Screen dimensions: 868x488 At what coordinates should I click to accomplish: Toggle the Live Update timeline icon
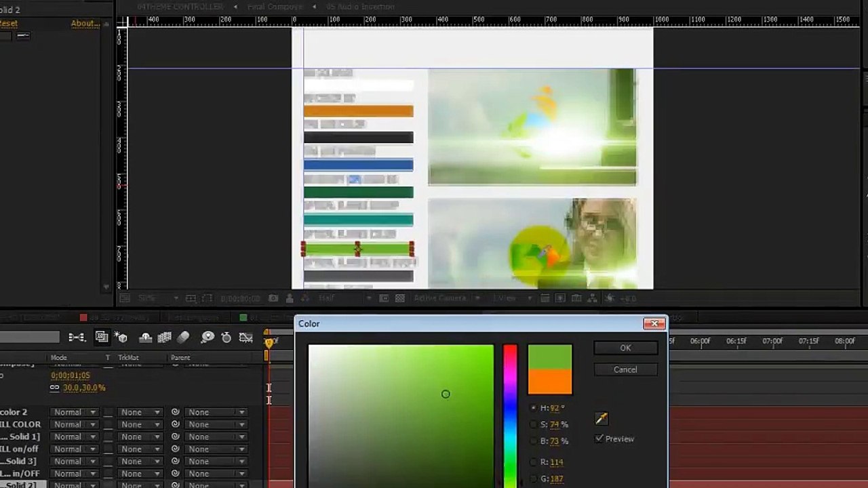[x=102, y=337]
